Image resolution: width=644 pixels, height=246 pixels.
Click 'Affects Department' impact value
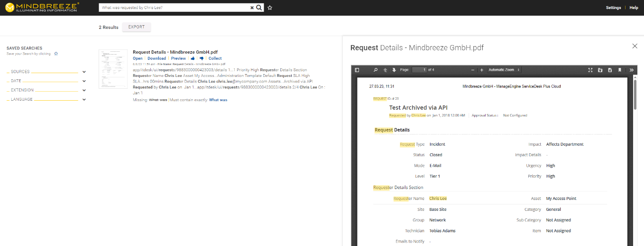(x=565, y=144)
